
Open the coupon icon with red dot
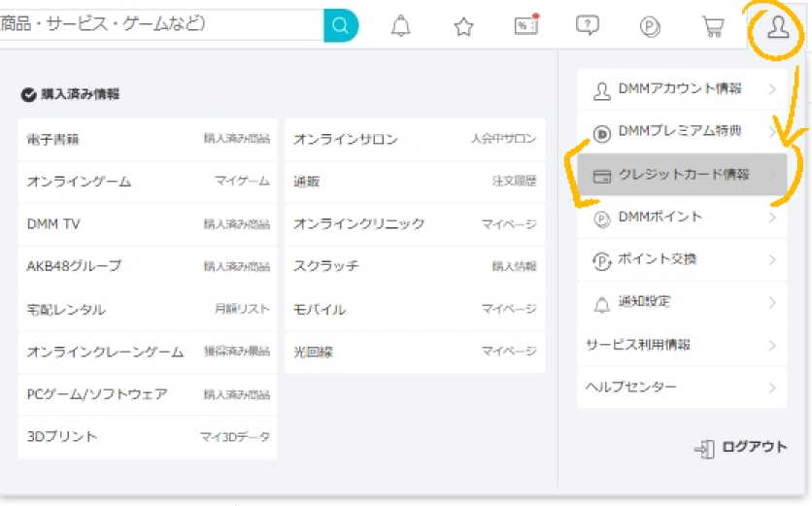click(525, 26)
